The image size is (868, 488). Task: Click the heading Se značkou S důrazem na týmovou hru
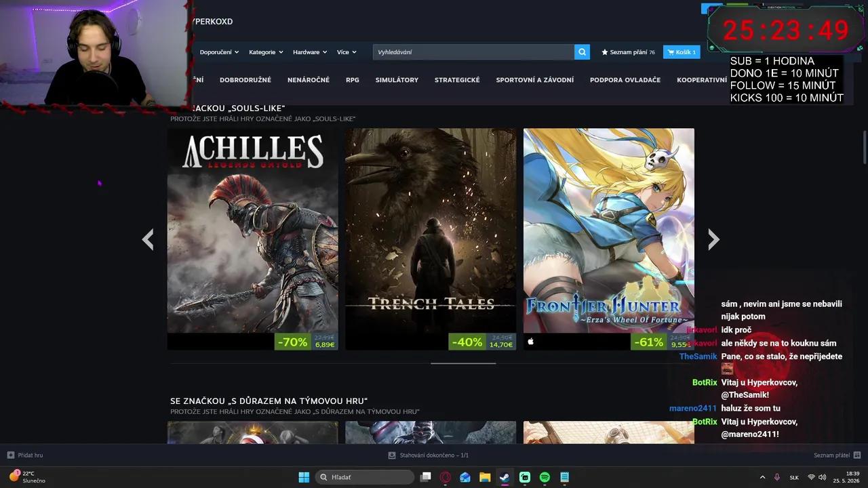click(x=269, y=401)
